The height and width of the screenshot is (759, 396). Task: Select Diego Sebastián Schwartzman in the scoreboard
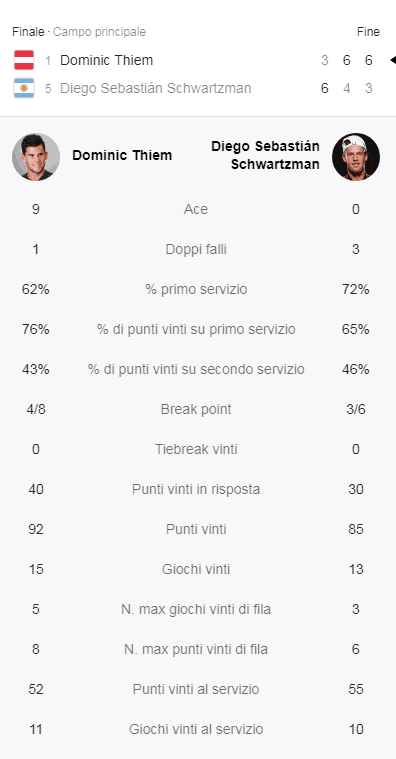(155, 88)
